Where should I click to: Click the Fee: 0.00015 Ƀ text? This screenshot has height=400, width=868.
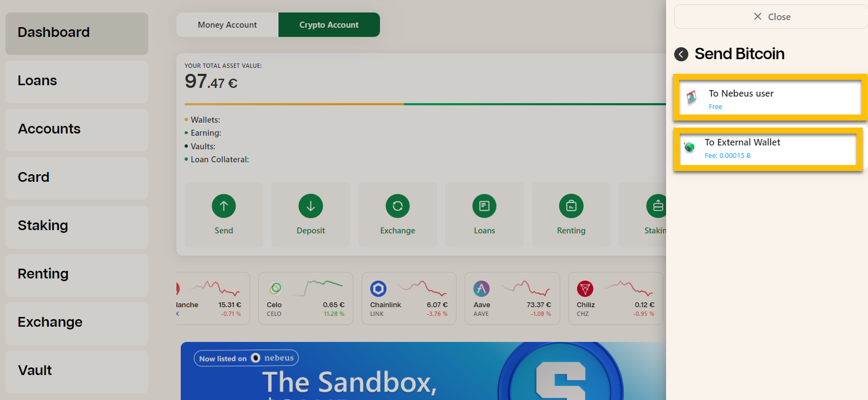(x=727, y=156)
